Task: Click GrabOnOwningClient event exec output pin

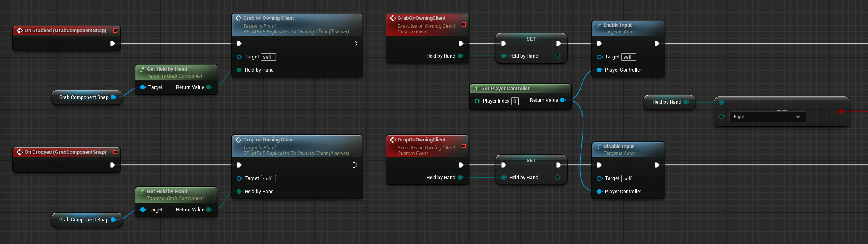Action: point(461,43)
